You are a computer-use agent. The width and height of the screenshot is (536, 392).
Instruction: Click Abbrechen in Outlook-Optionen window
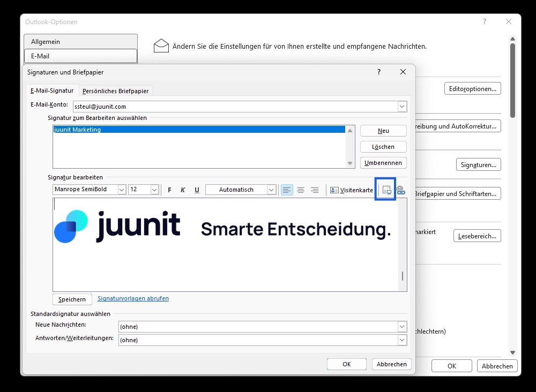(497, 366)
